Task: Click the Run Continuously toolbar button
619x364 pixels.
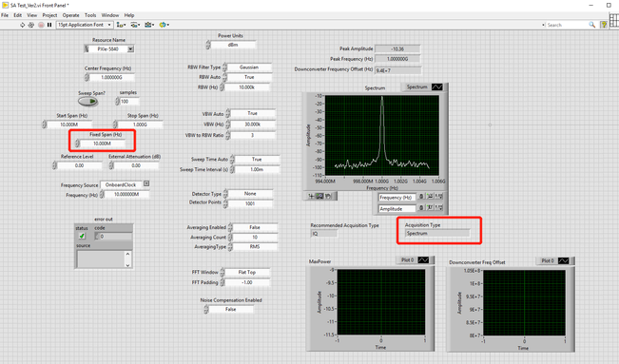Action: (31, 25)
